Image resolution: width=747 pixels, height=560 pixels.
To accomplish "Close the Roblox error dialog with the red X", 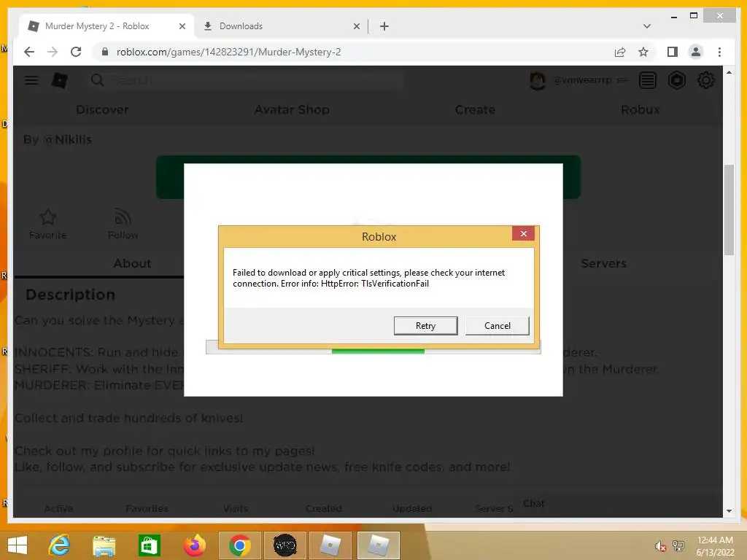I will (x=523, y=234).
